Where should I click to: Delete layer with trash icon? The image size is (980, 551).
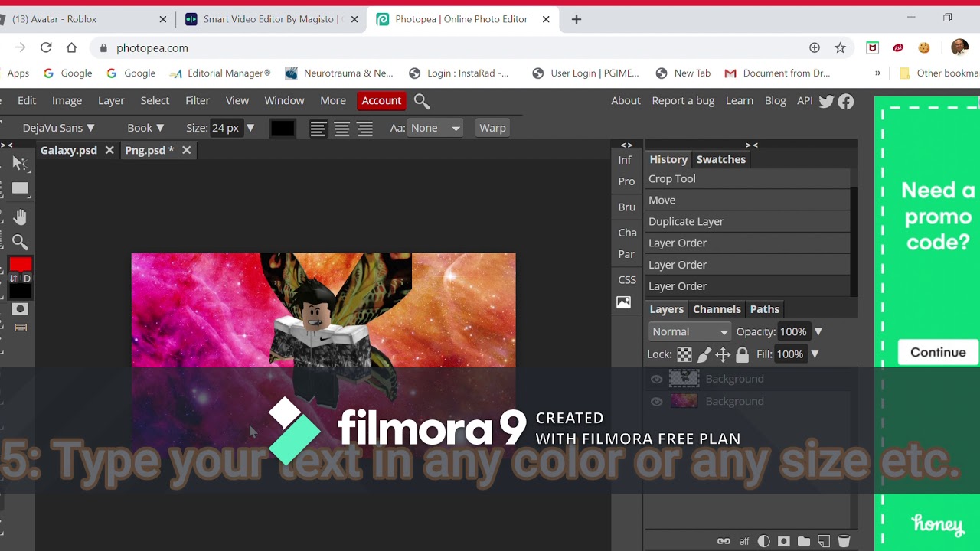(844, 541)
